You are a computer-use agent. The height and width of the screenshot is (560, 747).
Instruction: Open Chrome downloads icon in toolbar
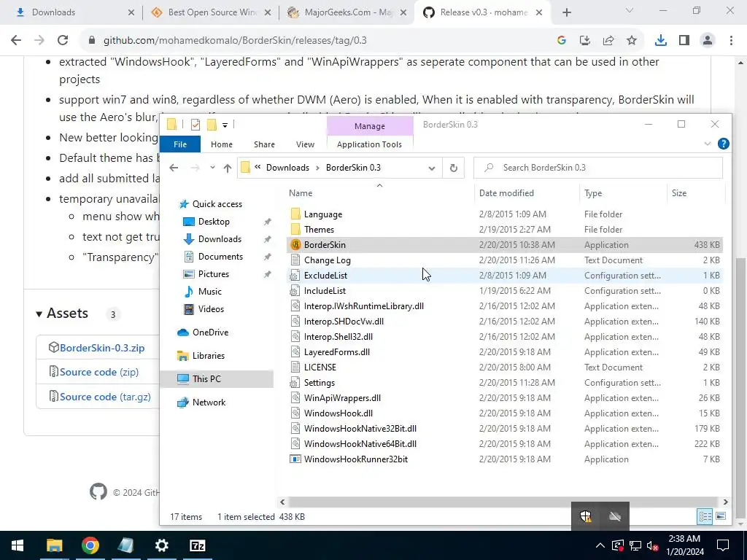[x=660, y=41]
